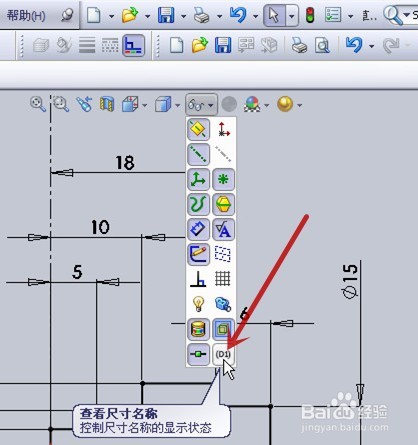Screen dimensions: 418x445
Task: Click the Undo arrow in the second toolbar
Action: point(354,45)
